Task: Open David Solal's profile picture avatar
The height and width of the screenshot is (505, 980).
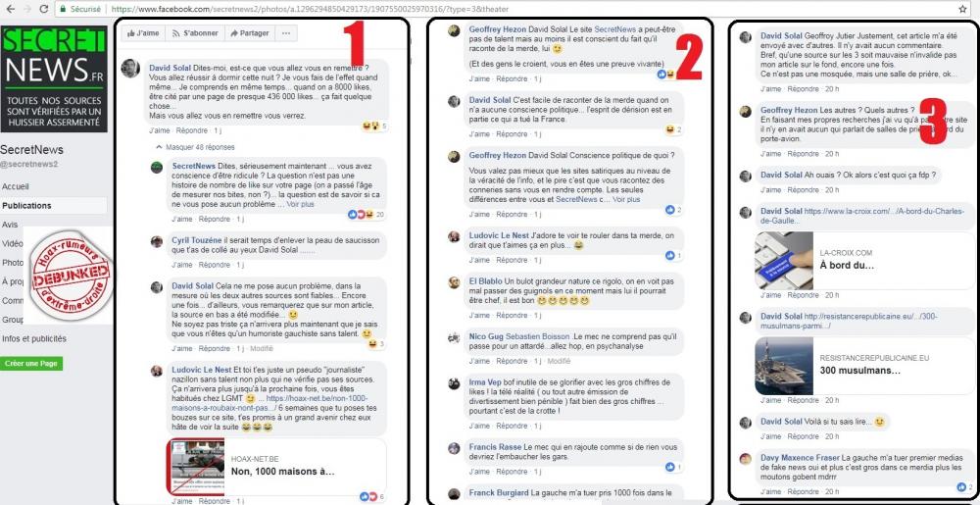Action: 130,68
